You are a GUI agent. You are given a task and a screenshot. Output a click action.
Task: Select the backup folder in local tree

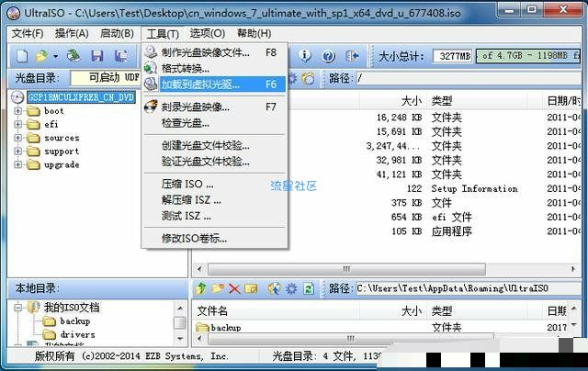click(75, 321)
